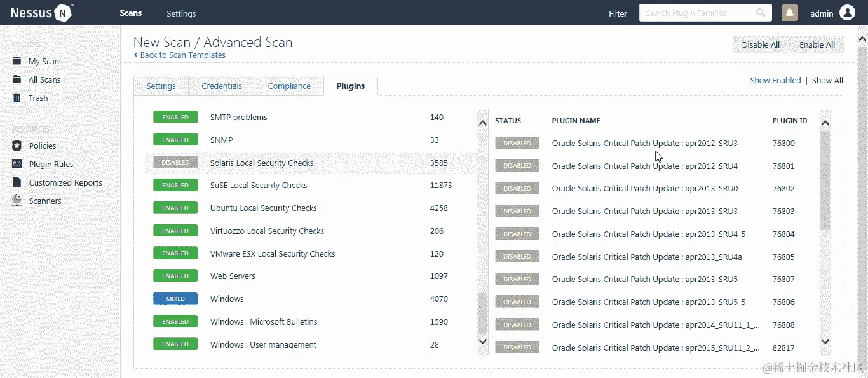Follow Back to Scan Templates link

coord(180,55)
